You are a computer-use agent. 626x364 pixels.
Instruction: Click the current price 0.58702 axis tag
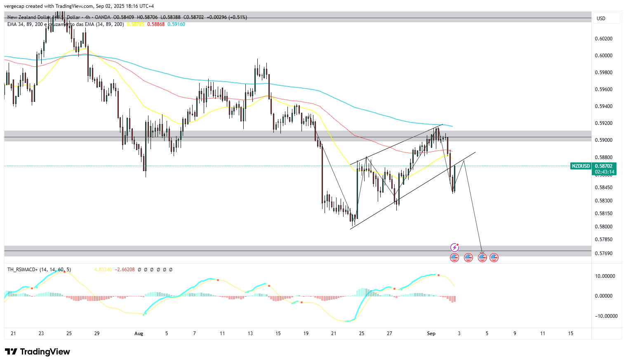click(604, 166)
